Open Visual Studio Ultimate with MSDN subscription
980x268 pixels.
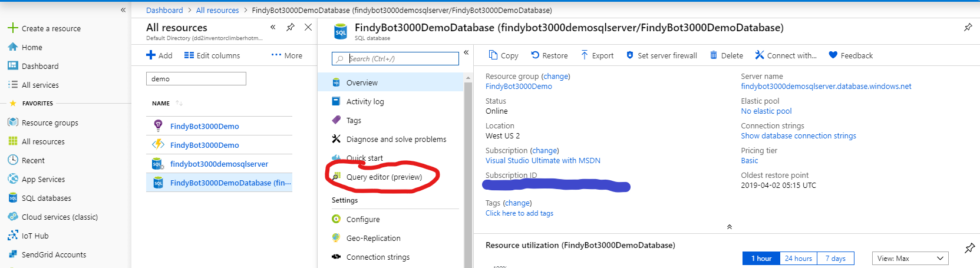pyautogui.click(x=543, y=160)
